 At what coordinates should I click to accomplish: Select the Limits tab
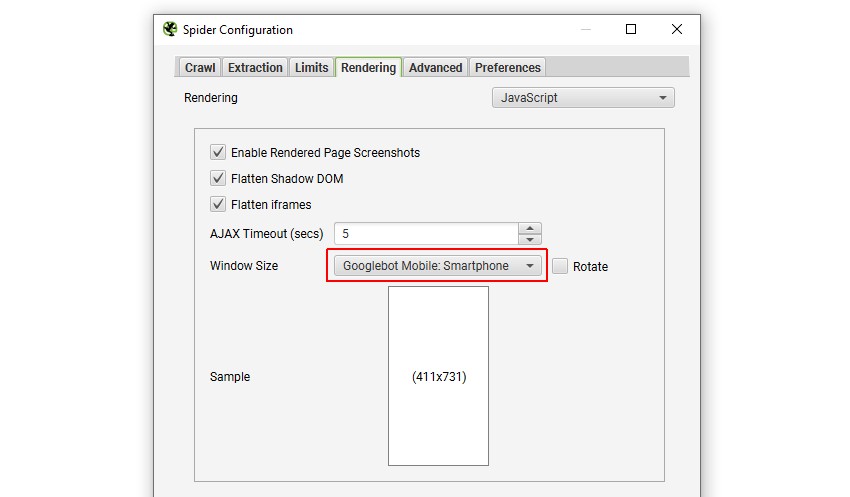click(311, 68)
